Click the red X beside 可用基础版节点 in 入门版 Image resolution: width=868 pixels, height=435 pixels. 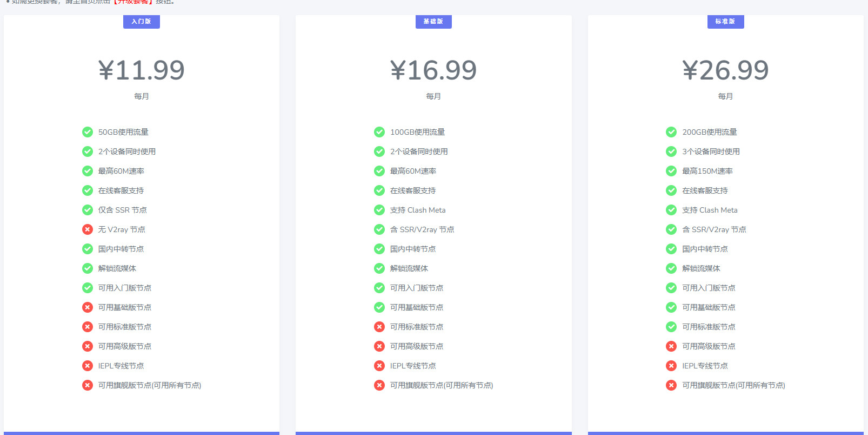(88, 307)
